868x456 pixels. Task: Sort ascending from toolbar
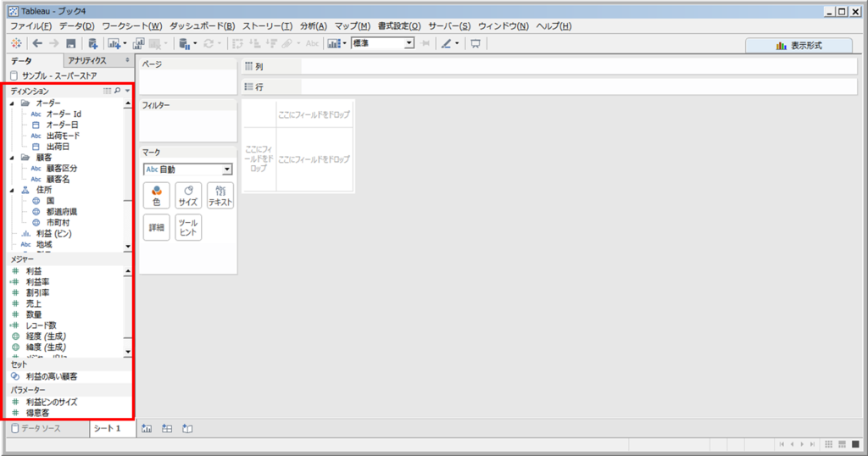click(254, 43)
